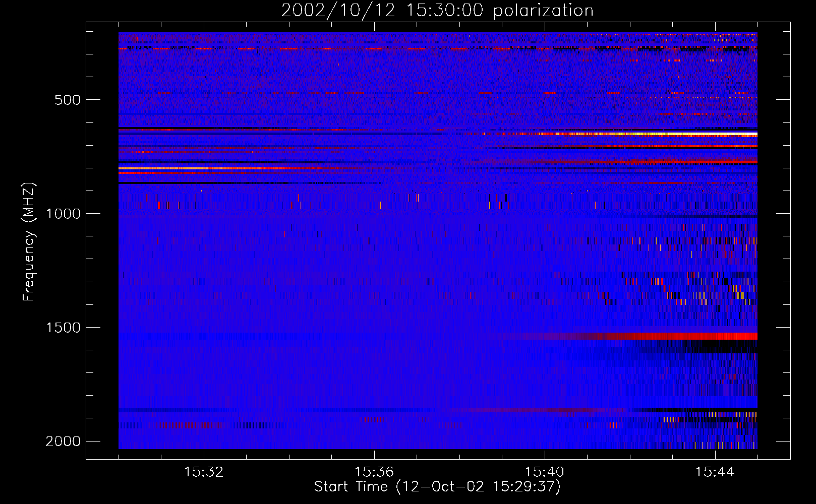
Task: Click the 'Frequency (MHZ)' axis label
Action: click(x=29, y=242)
